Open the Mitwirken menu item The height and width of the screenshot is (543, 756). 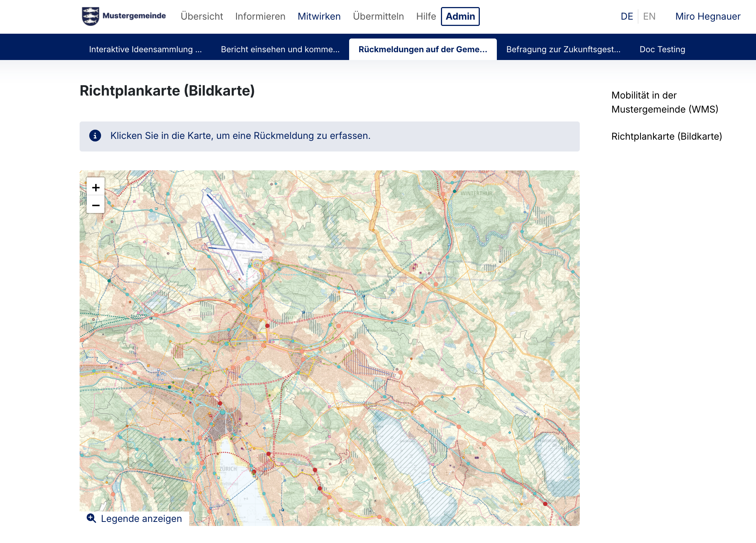319,16
